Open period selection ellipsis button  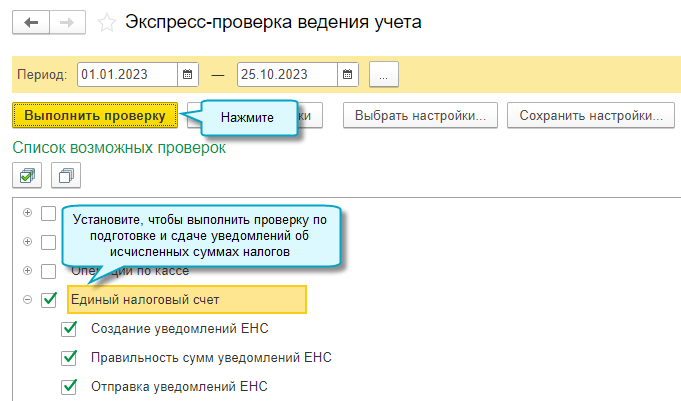(x=384, y=74)
